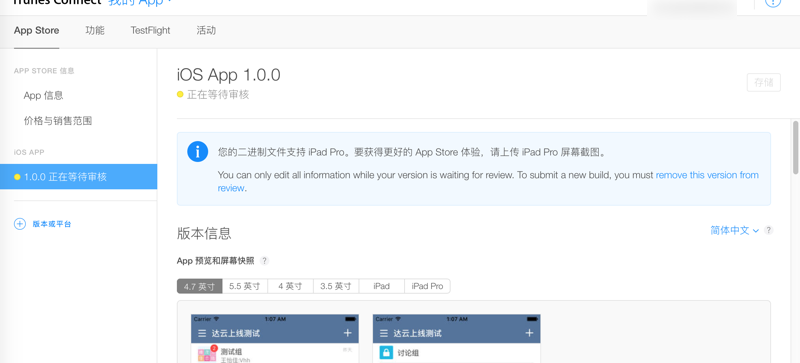Click the iOS App 1.0.0 heading
Viewport: 800px width, 363px height.
[229, 75]
